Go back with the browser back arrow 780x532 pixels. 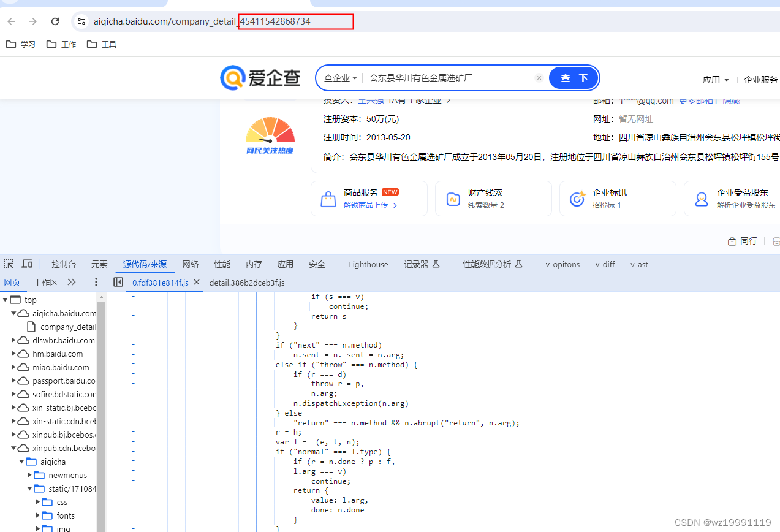click(11, 21)
